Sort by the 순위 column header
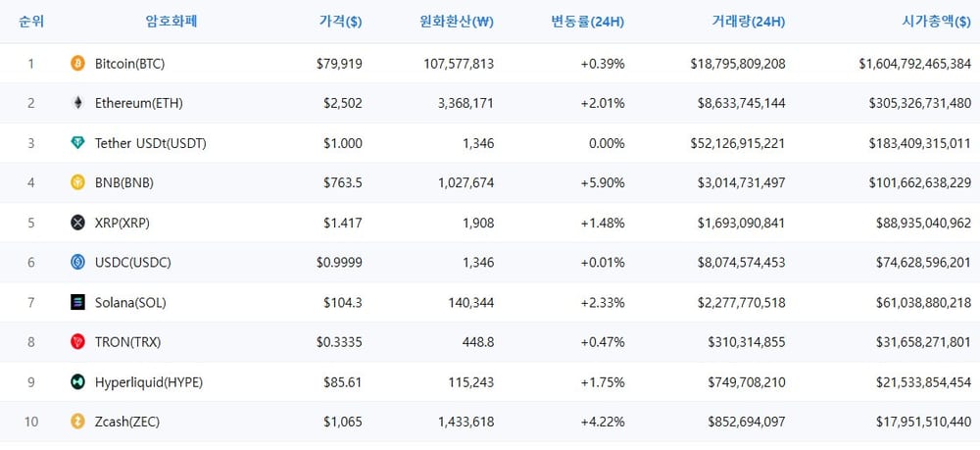The height and width of the screenshot is (450, 980). 31,22
